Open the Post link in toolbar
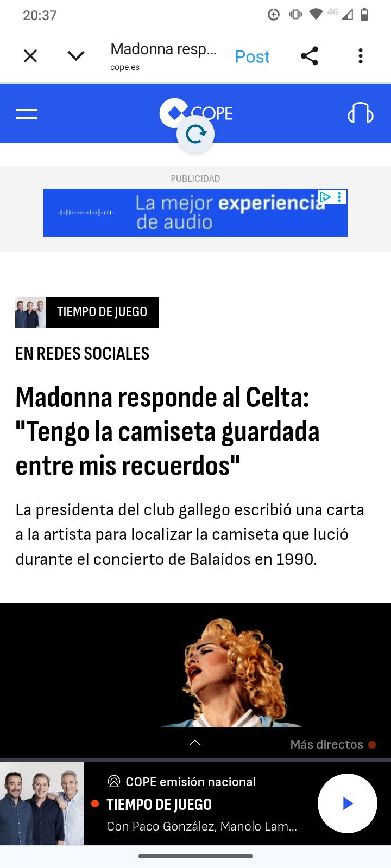The image size is (391, 868). tap(252, 56)
